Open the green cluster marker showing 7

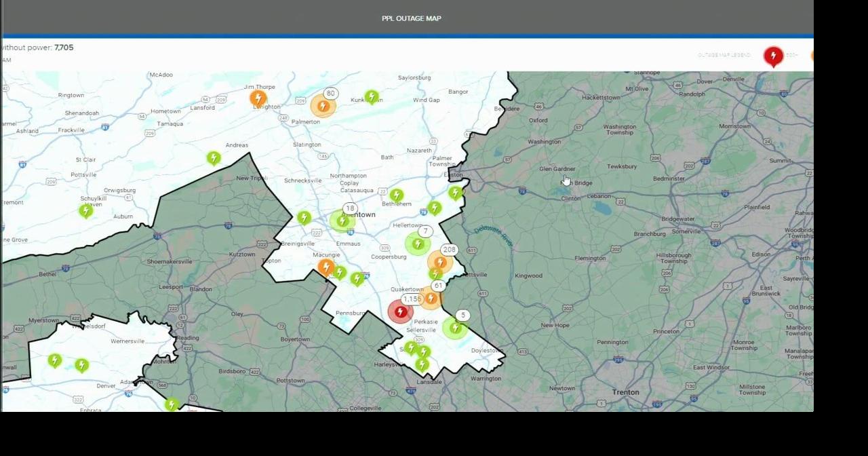[x=418, y=244]
